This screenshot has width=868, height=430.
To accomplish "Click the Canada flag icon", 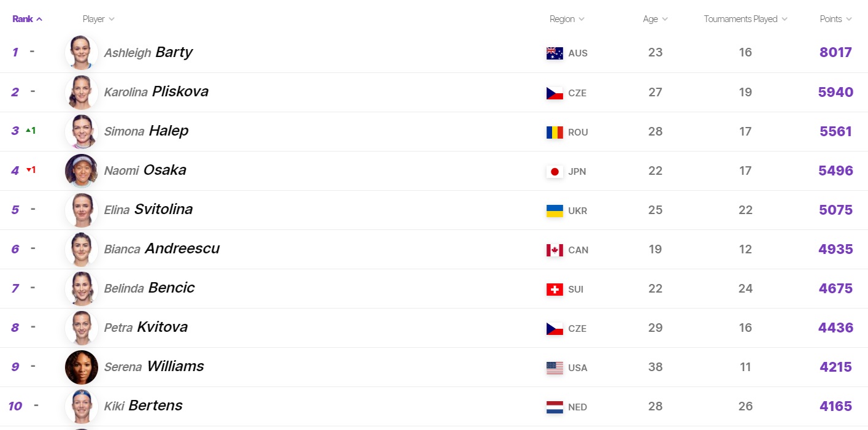I will pyautogui.click(x=555, y=250).
